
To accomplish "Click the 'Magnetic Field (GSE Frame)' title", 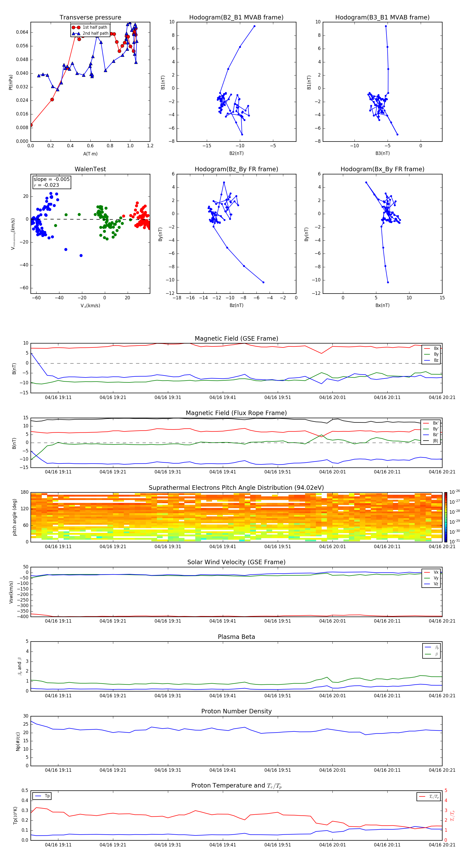I will 236,338.
